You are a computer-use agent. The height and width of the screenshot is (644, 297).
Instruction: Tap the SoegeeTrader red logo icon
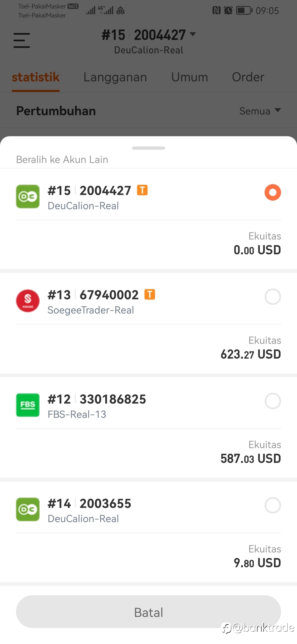28,301
